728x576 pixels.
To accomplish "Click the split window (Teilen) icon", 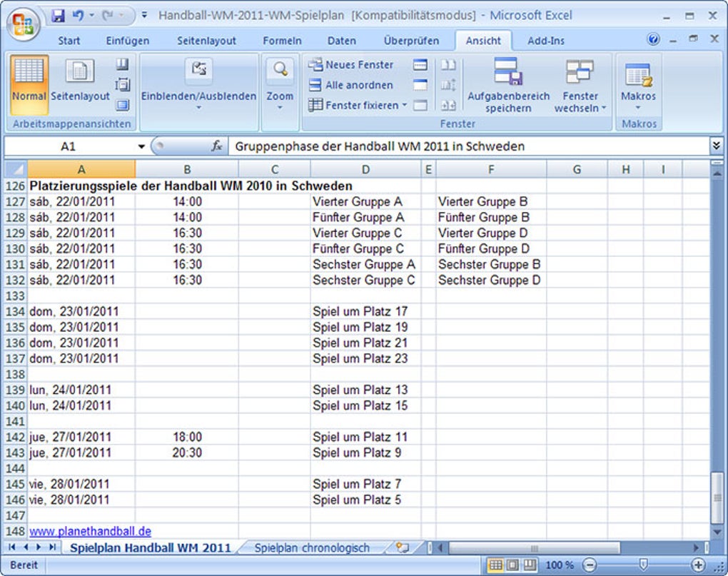I will pos(420,64).
